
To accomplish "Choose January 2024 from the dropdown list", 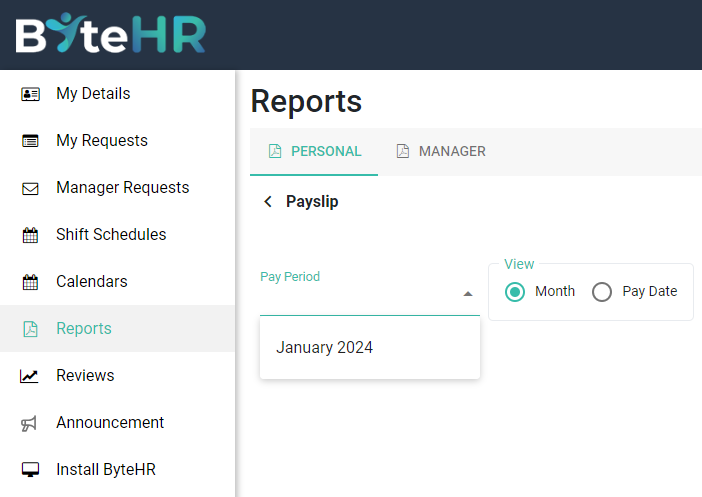I will pos(370,347).
